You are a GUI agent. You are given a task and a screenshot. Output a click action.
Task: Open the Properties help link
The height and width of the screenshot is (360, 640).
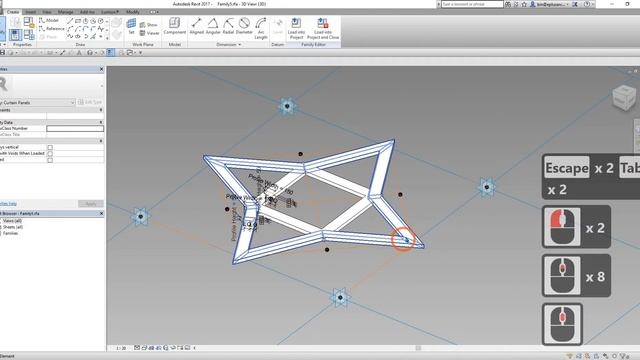pos(8,204)
